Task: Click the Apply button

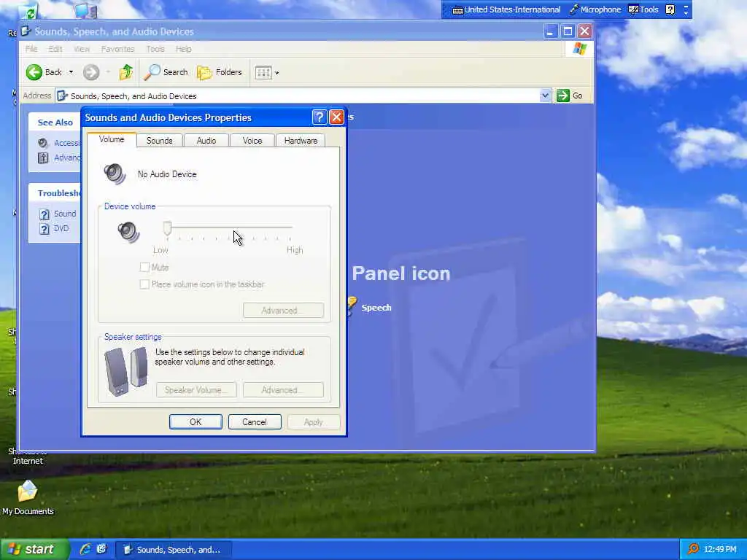Action: tap(314, 422)
